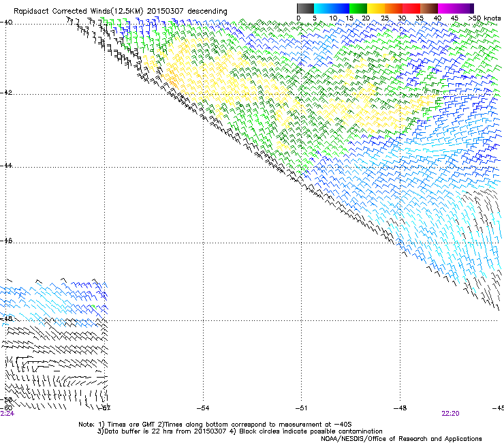Click the legend number '25'

click(x=385, y=18)
